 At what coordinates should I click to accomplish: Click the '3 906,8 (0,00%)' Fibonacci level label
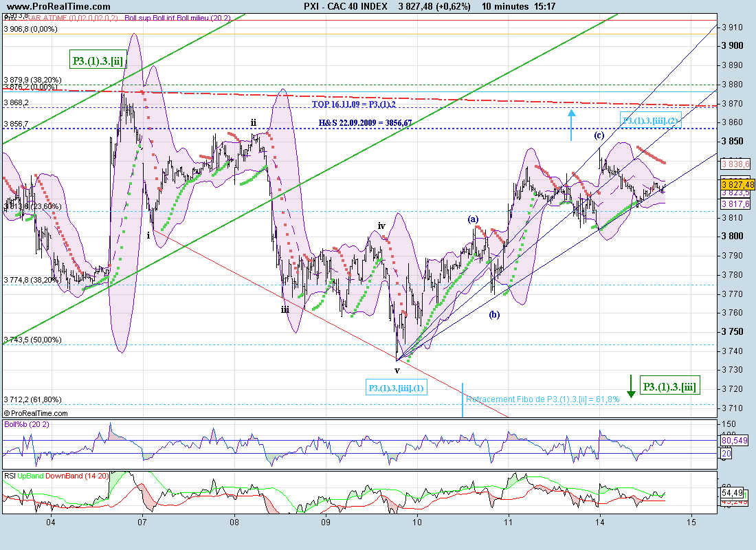pyautogui.click(x=30, y=29)
